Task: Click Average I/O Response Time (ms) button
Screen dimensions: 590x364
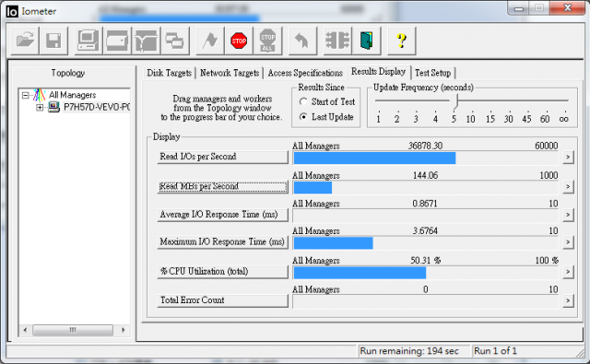Action: click(222, 215)
